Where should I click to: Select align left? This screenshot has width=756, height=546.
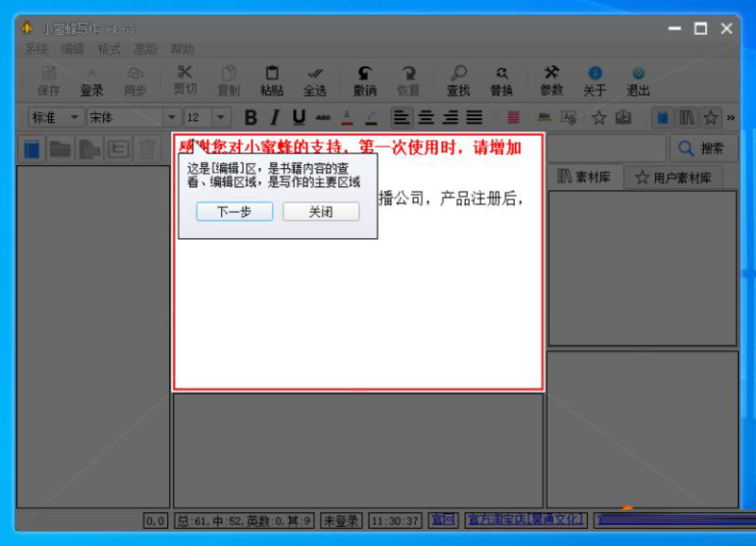401,117
